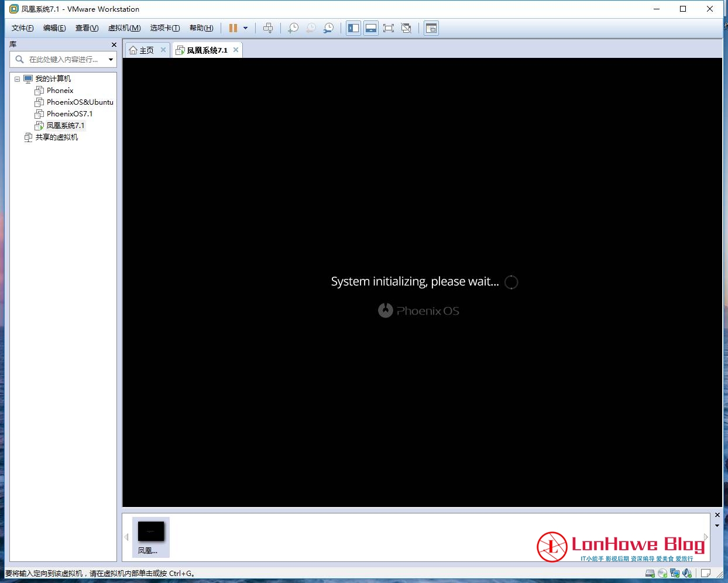Viewport: 728px width, 583px height.
Task: Click the network adapter status icon
Action: pos(675,574)
